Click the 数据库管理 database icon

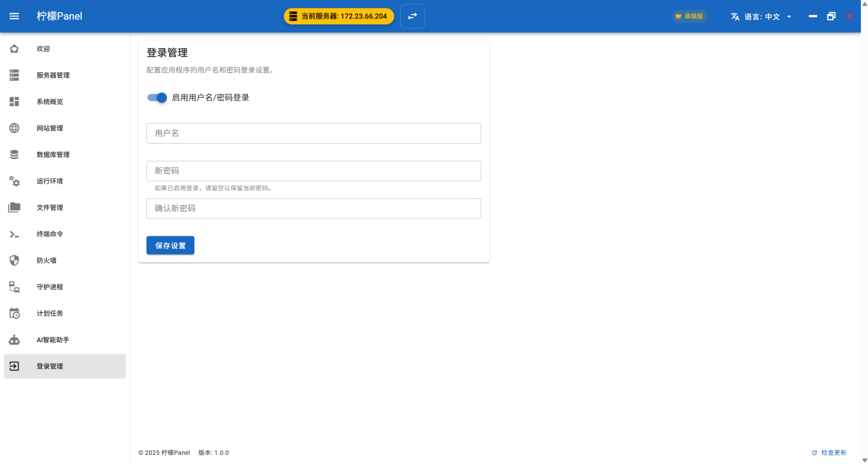point(14,155)
